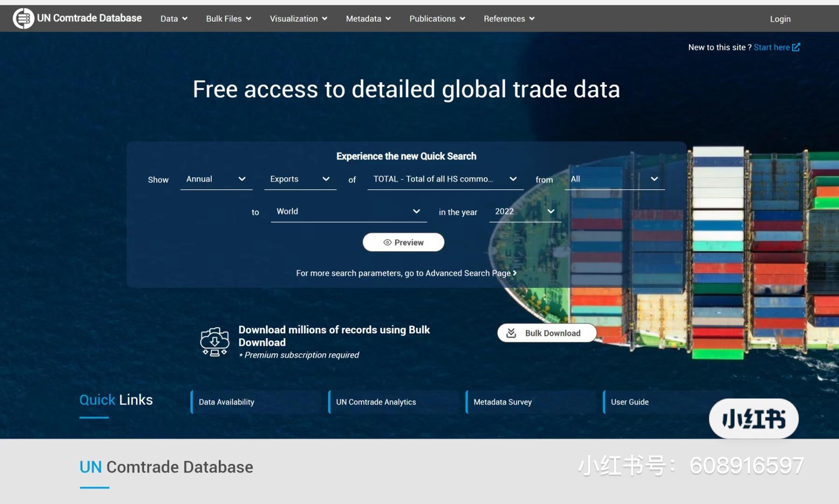Click the download icon in Bulk Download button
Viewport: 839px width, 504px height.
[x=511, y=332]
